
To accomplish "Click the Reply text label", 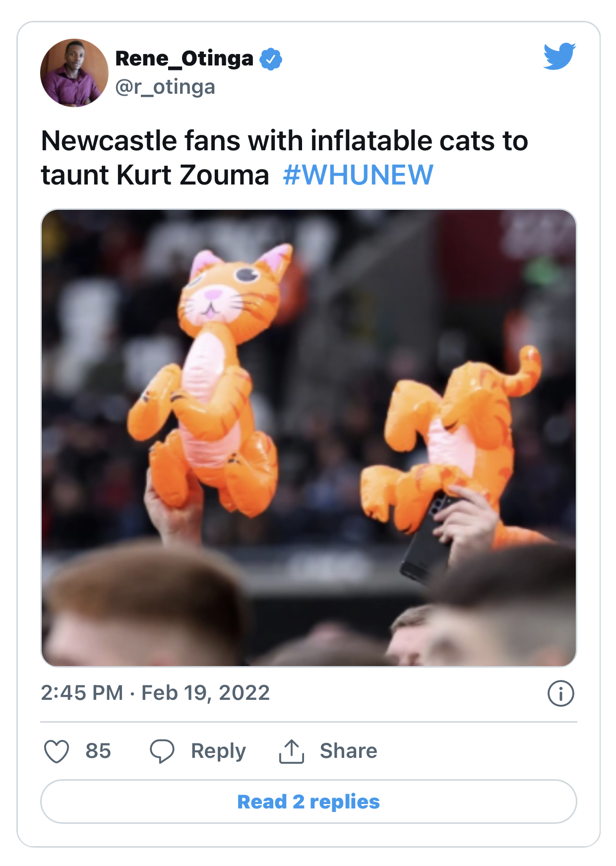I will point(218,751).
